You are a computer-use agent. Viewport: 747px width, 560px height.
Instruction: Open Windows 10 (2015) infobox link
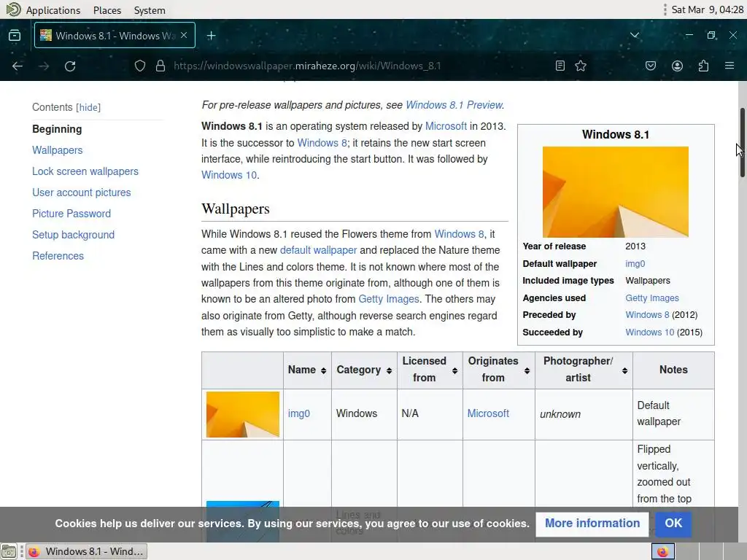(x=650, y=332)
